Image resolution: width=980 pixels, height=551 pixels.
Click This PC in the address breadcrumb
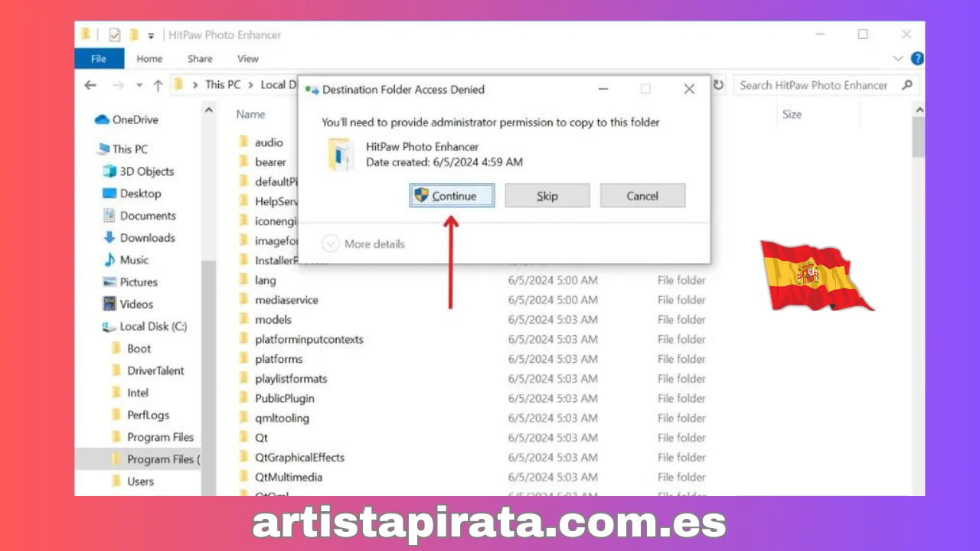coord(223,85)
